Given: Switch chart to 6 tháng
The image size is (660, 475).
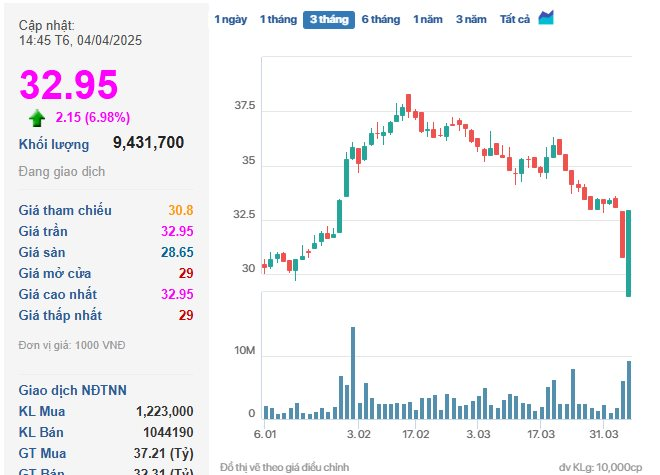Looking at the screenshot, I should pyautogui.click(x=381, y=19).
